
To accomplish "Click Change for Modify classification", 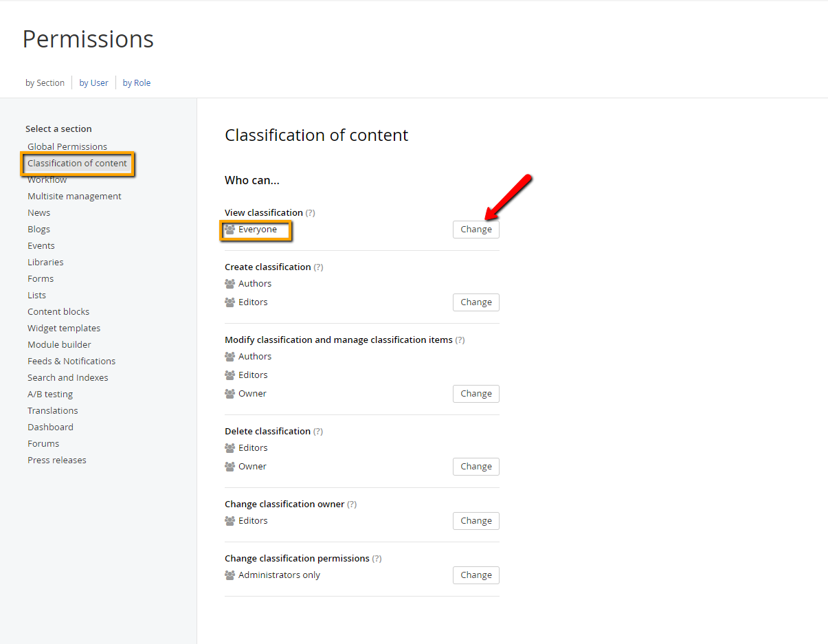I will 476,394.
